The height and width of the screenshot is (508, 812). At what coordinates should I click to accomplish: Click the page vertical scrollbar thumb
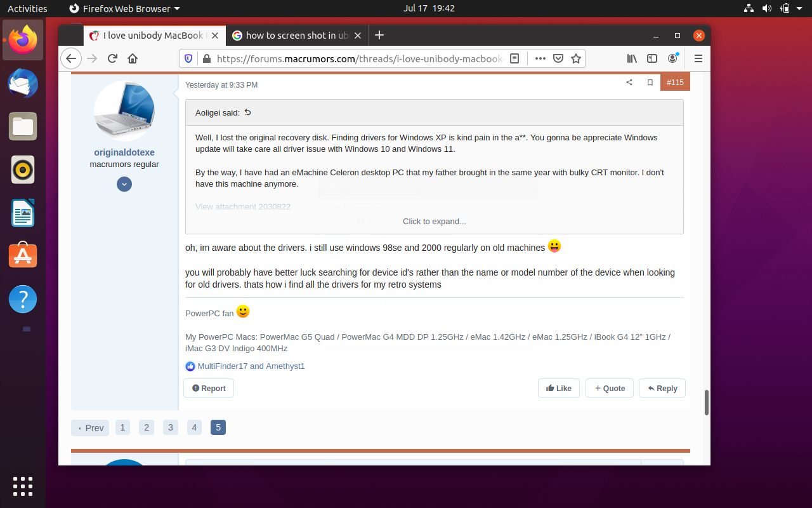707,403
